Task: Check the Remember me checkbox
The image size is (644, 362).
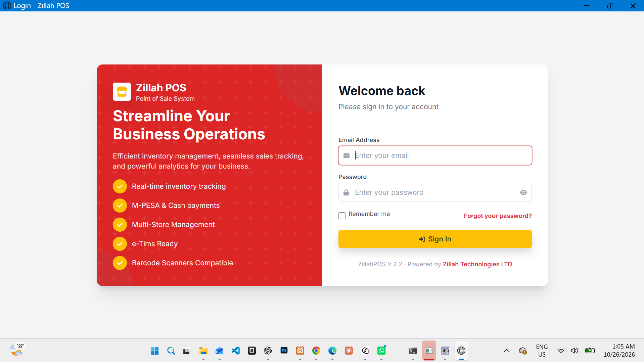Action: (x=342, y=216)
